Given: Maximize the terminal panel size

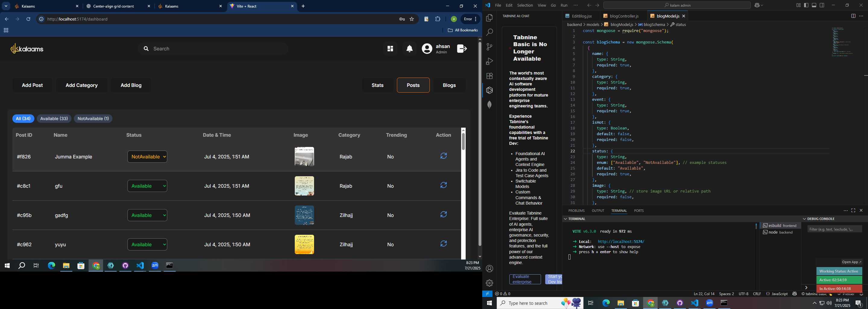Looking at the screenshot, I should tap(853, 211).
